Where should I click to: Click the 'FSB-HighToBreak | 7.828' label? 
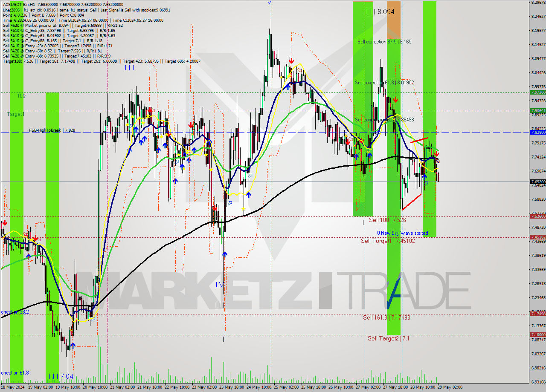(52, 130)
